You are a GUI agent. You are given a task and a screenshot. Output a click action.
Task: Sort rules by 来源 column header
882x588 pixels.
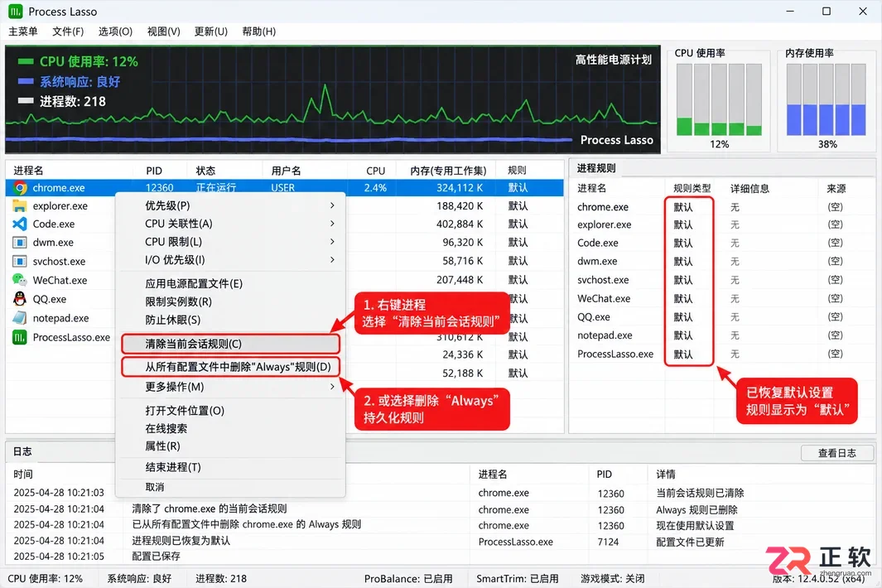(x=836, y=189)
